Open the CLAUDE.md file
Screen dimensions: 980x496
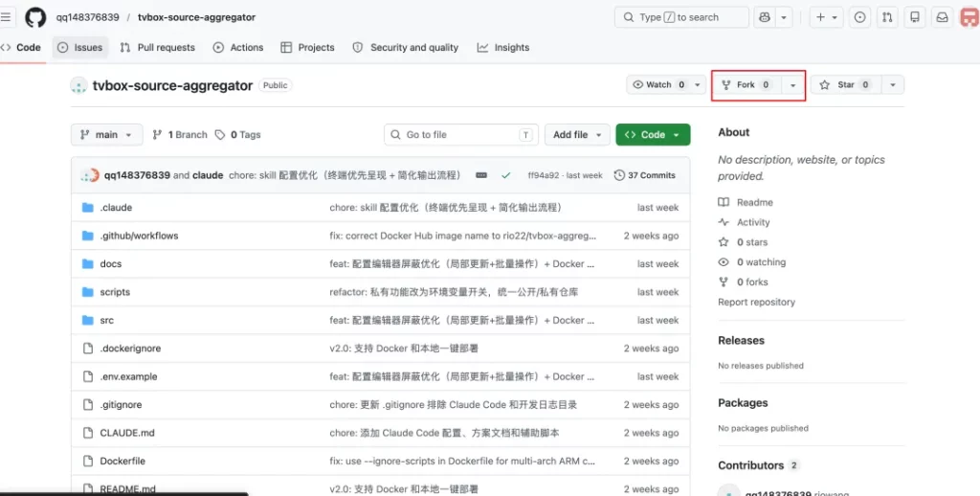127,433
